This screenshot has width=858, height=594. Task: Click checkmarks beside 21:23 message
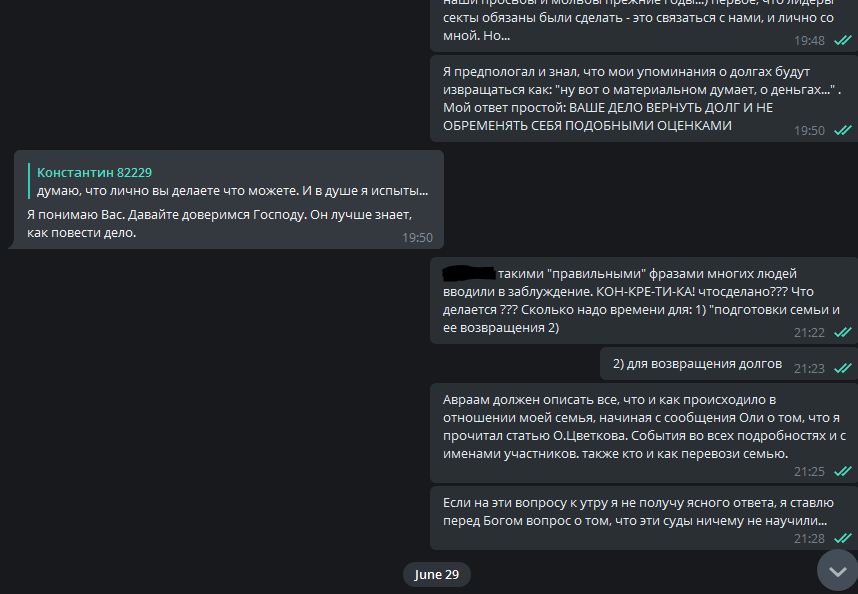coord(842,368)
